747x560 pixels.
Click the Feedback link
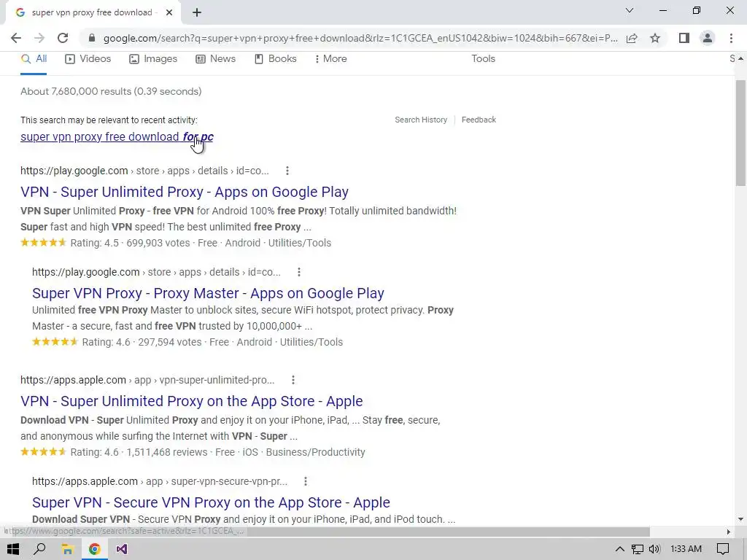coord(479,120)
